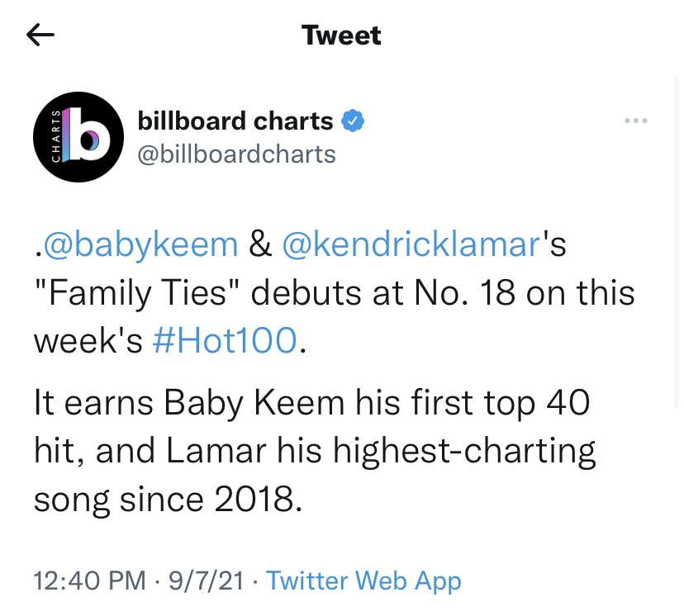The width and height of the screenshot is (684, 616).
Task: Open the @kendricklamar mention
Action: [411, 244]
